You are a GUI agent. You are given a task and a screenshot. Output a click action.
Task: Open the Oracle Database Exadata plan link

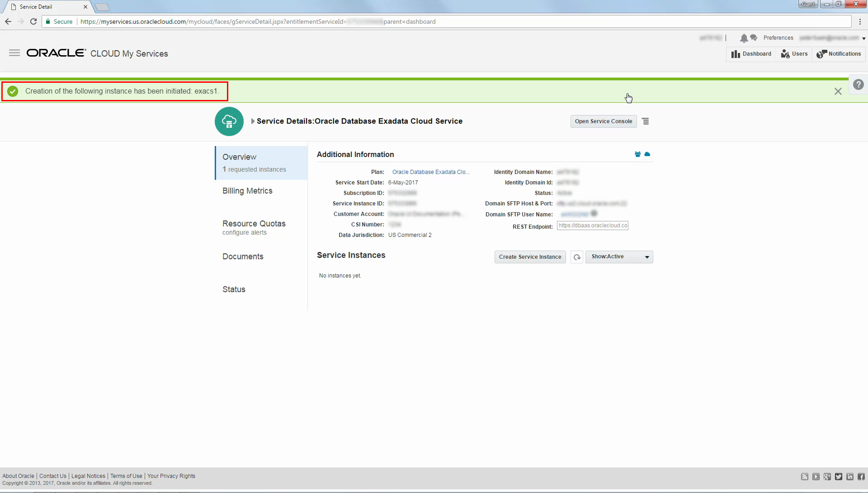click(431, 172)
